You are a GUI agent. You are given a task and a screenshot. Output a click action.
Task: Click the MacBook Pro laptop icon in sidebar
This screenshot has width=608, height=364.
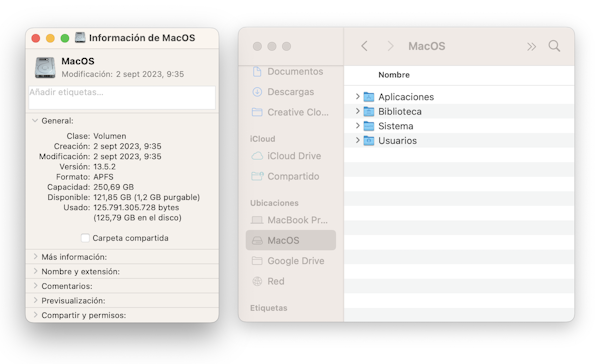tap(257, 220)
